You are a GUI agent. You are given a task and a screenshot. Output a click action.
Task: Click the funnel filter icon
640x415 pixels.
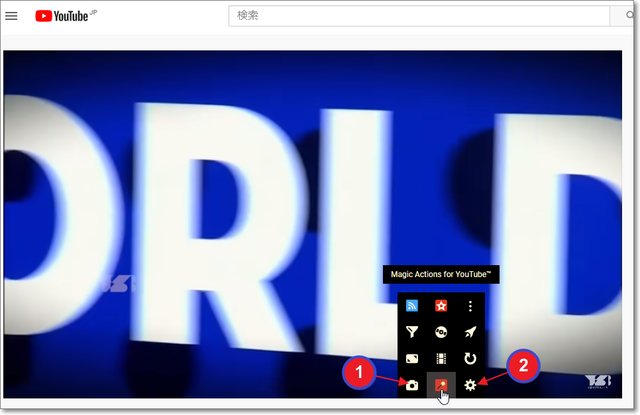click(x=412, y=332)
